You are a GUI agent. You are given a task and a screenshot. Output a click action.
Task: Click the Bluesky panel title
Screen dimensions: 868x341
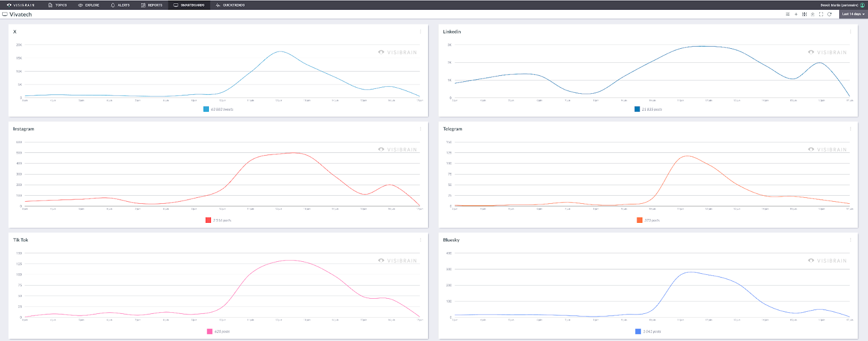click(x=451, y=240)
